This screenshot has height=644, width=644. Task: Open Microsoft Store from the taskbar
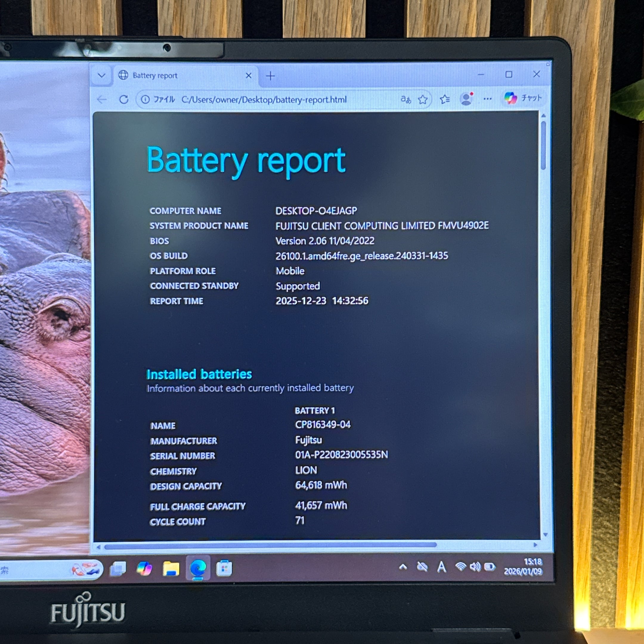[x=224, y=569]
